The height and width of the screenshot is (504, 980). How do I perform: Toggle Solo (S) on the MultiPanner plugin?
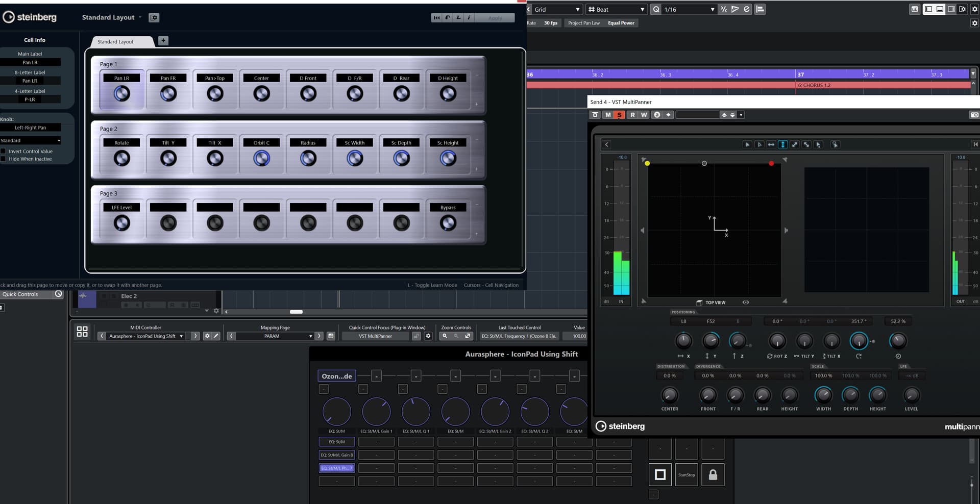click(619, 115)
